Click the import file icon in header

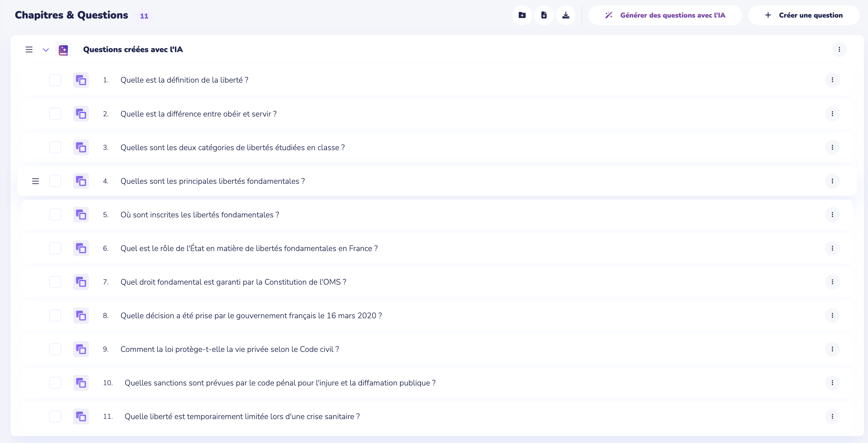pos(544,15)
